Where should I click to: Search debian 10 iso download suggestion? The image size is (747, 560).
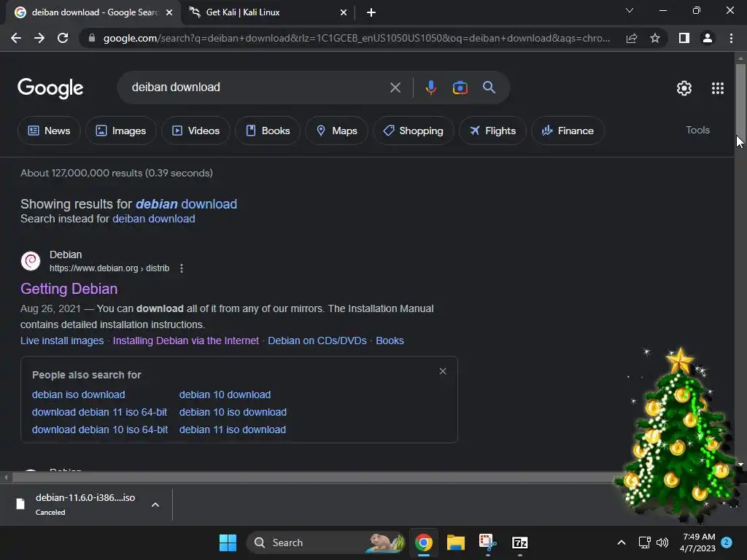tap(233, 413)
